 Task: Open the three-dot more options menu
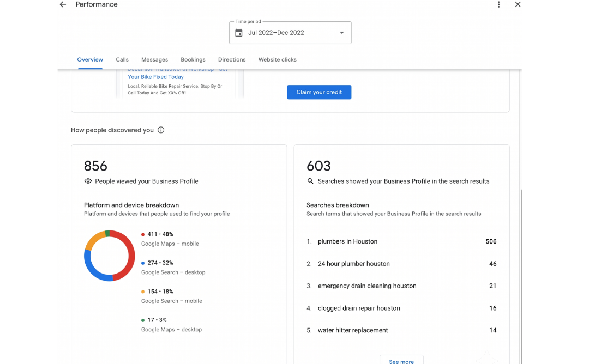pos(498,4)
